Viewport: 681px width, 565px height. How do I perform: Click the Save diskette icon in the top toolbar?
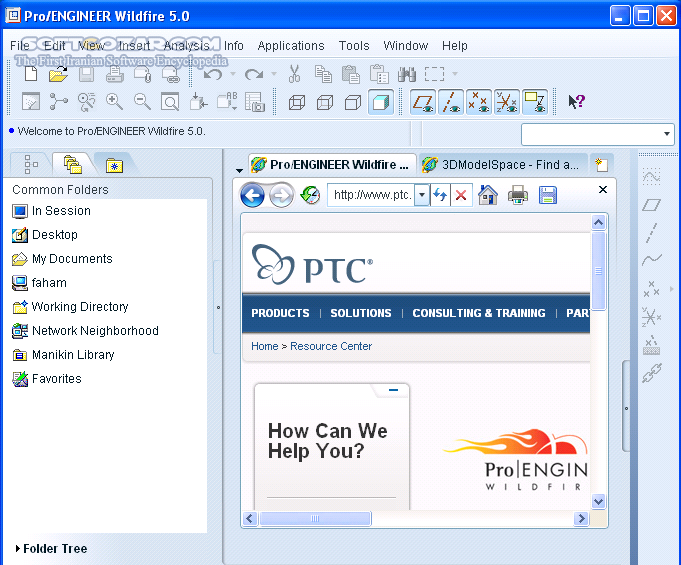click(x=86, y=74)
